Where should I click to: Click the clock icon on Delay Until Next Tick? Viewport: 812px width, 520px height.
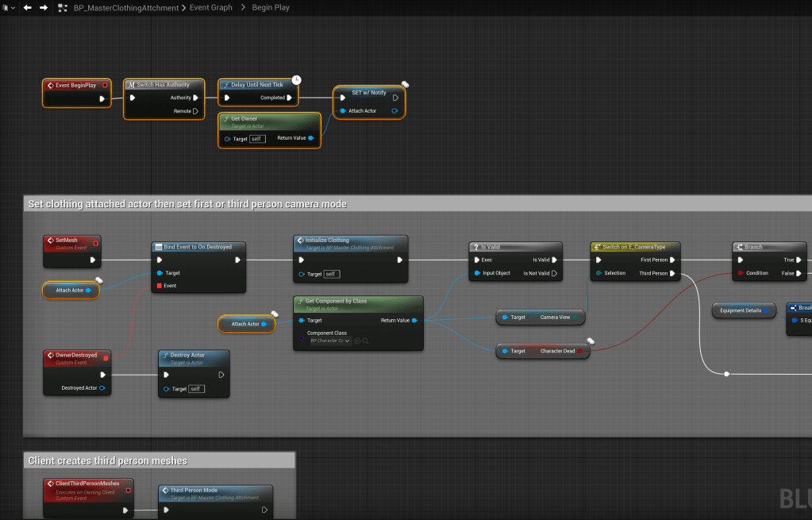[x=296, y=79]
